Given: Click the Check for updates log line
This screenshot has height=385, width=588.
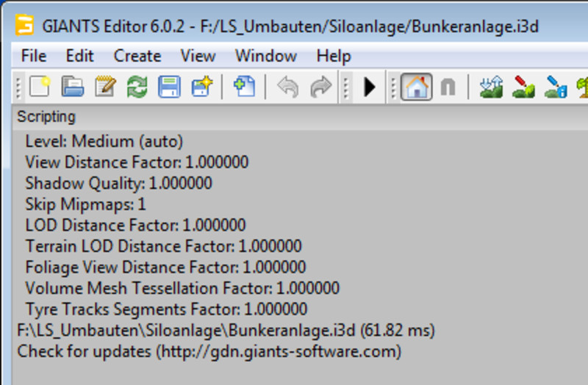Looking at the screenshot, I should 209,351.
